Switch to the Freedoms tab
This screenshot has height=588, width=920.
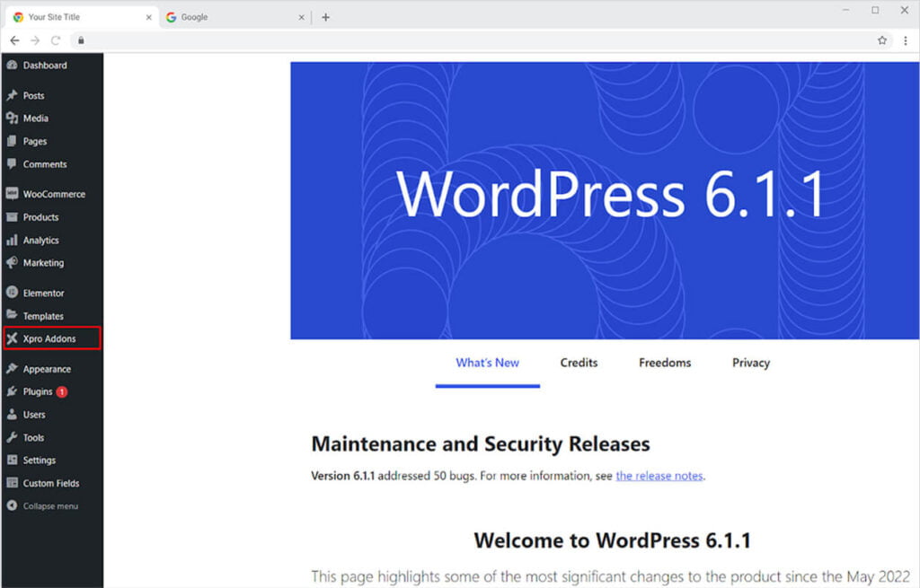click(665, 363)
